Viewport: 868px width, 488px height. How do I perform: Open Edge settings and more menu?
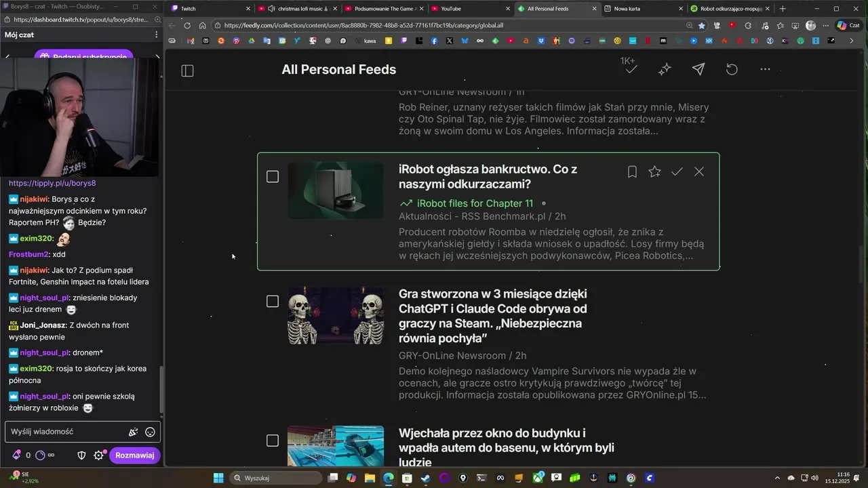tap(826, 26)
